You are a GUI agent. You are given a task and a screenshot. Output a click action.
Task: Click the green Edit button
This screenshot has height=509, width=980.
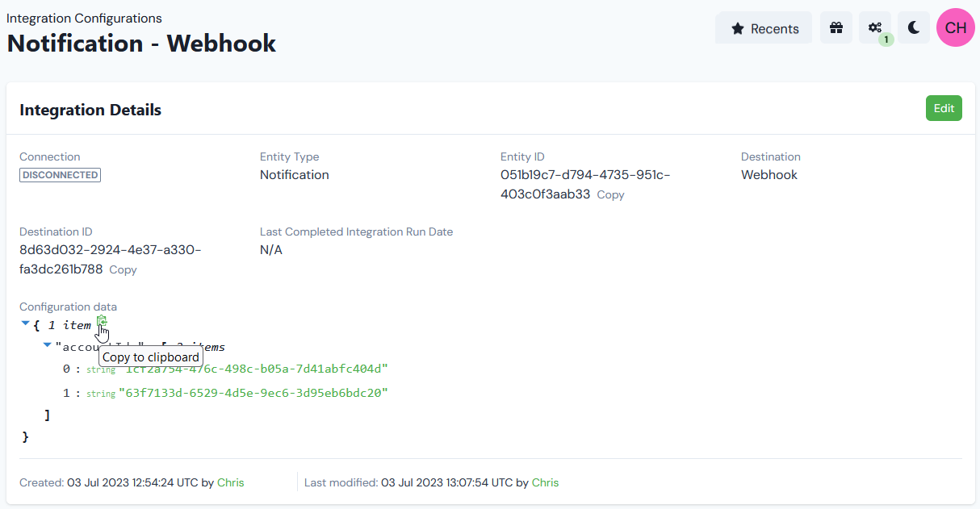(944, 107)
